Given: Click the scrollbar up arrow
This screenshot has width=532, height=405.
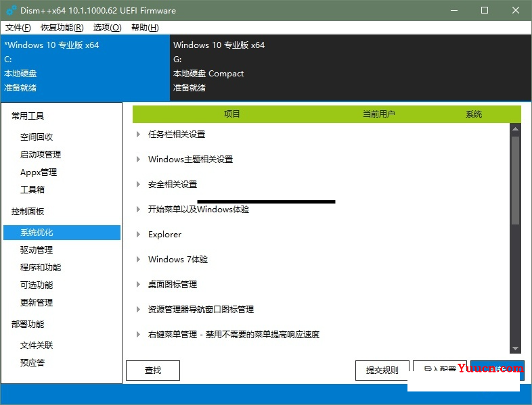Looking at the screenshot, I should pyautogui.click(x=515, y=129).
